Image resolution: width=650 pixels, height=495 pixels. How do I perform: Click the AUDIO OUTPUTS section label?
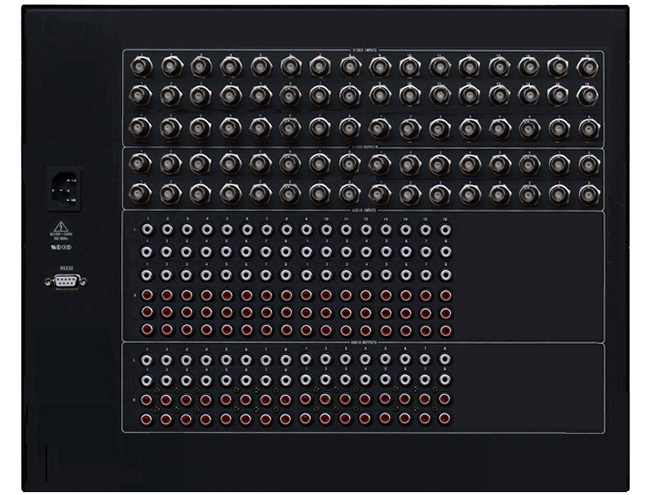[364, 342]
